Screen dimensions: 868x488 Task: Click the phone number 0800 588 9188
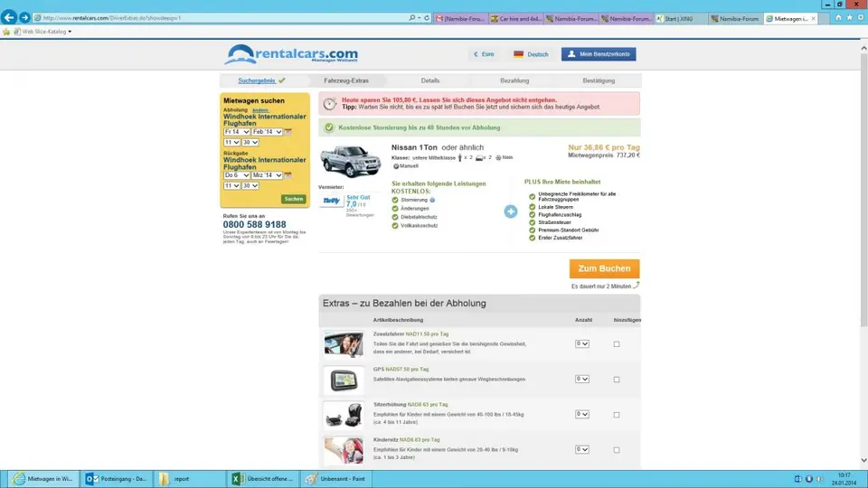tap(255, 224)
